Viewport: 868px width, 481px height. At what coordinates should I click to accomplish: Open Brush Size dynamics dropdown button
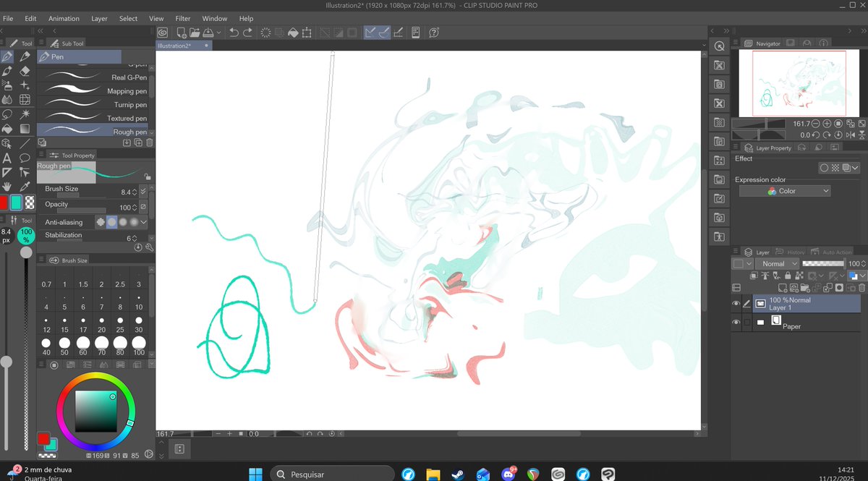click(x=142, y=192)
